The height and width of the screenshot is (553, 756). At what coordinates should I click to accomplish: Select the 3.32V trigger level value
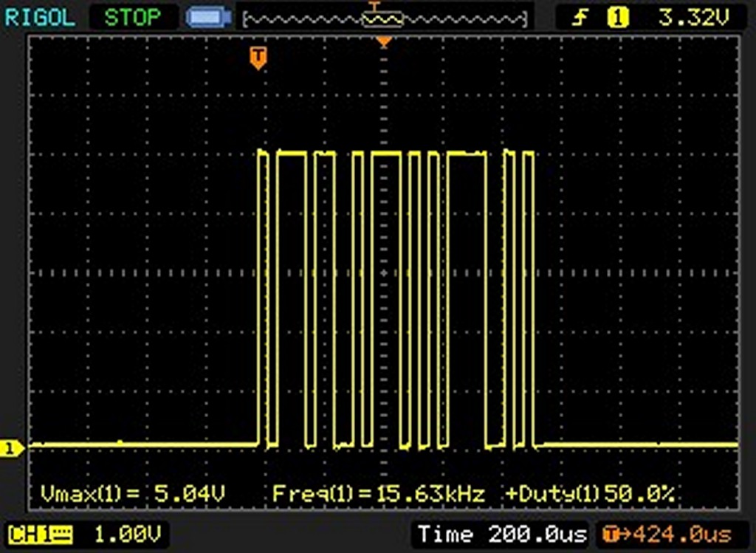[694, 18]
